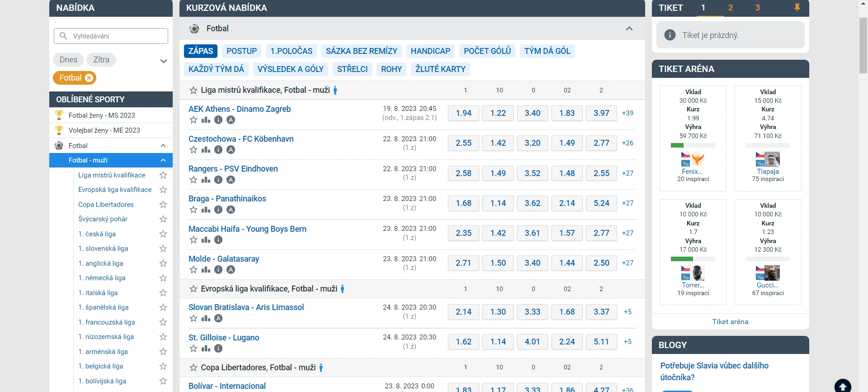Open statistics icon for Molde - Galatasaray

[206, 270]
